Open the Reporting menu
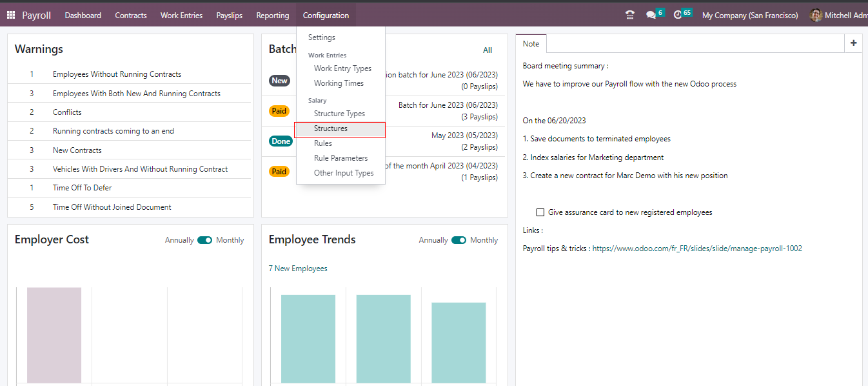The height and width of the screenshot is (386, 868). coord(272,15)
